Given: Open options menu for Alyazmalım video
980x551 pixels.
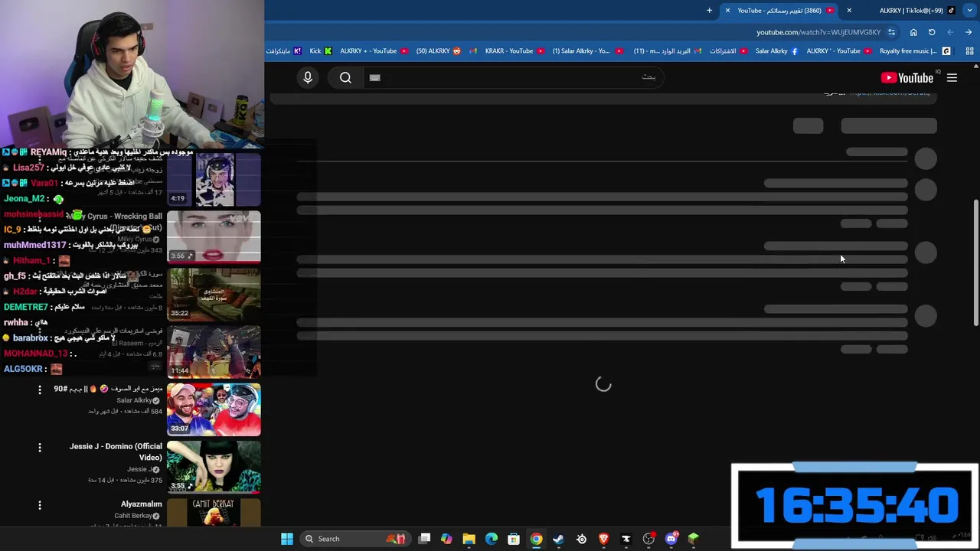Looking at the screenshot, I should (40, 504).
